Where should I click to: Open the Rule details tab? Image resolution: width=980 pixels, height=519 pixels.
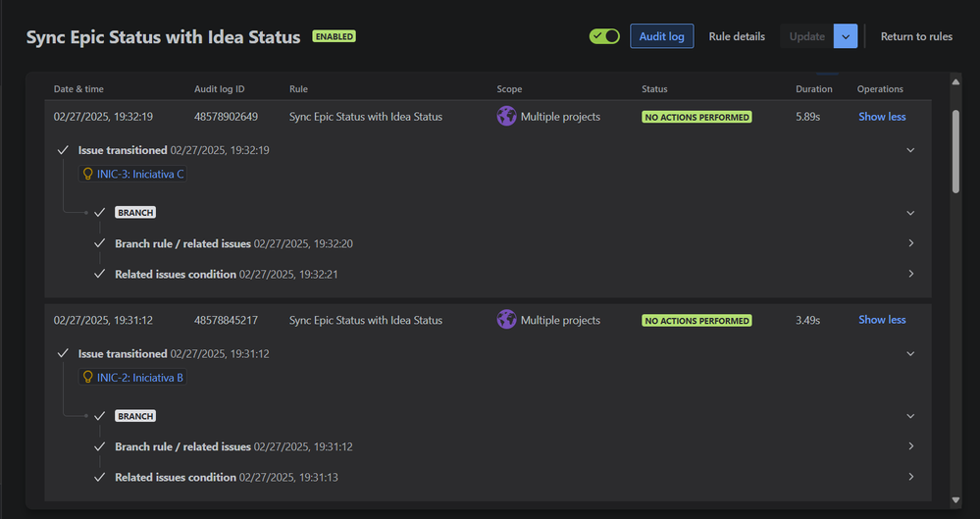point(737,36)
